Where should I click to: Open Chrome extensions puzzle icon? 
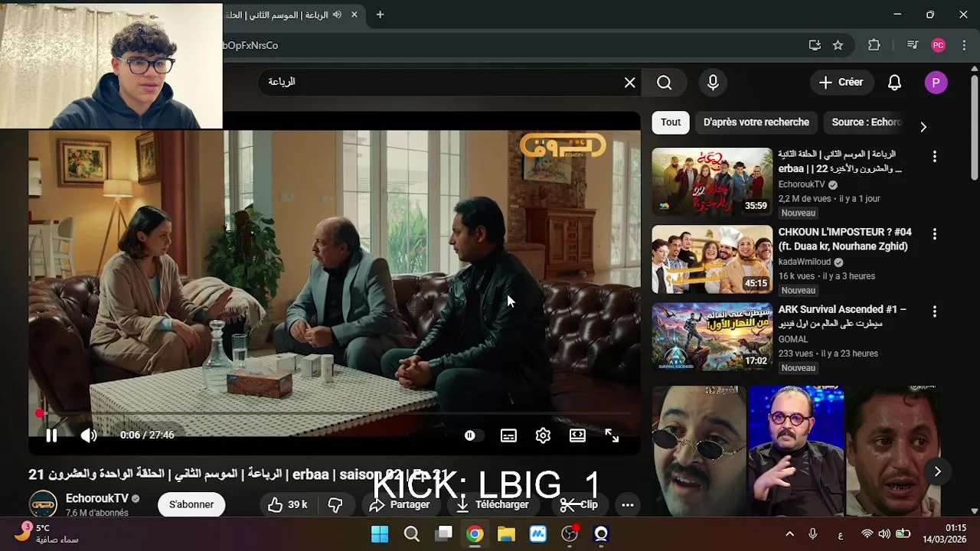(874, 45)
